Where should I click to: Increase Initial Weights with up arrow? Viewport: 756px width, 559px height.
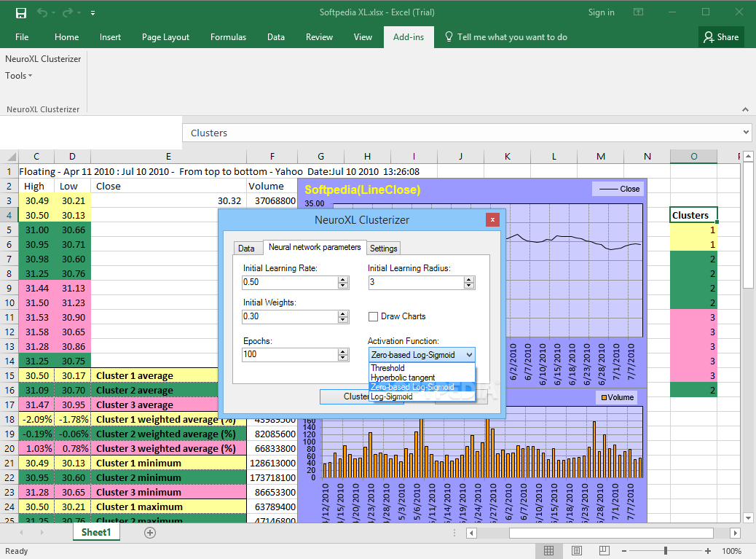(343, 313)
